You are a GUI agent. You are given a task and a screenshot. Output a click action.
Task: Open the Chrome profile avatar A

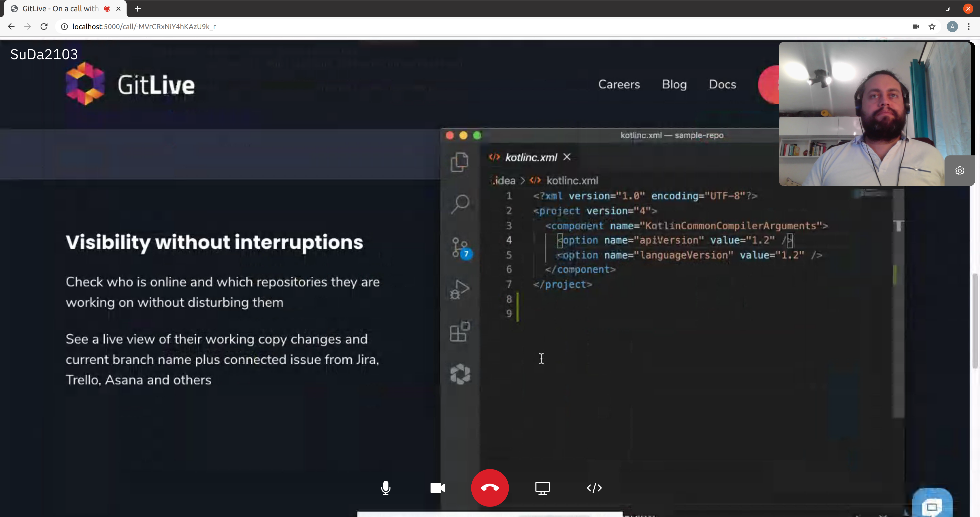tap(952, 27)
